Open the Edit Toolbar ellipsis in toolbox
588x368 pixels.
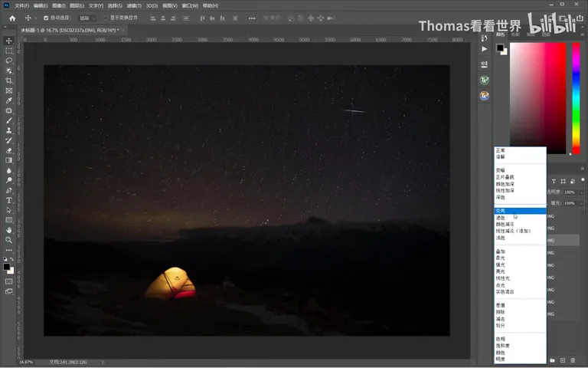(x=9, y=250)
